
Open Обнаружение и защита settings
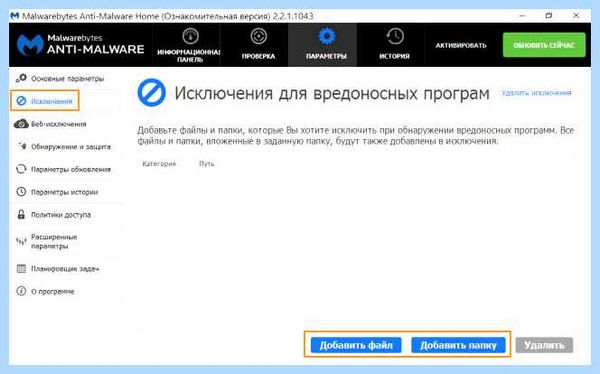[x=71, y=147]
